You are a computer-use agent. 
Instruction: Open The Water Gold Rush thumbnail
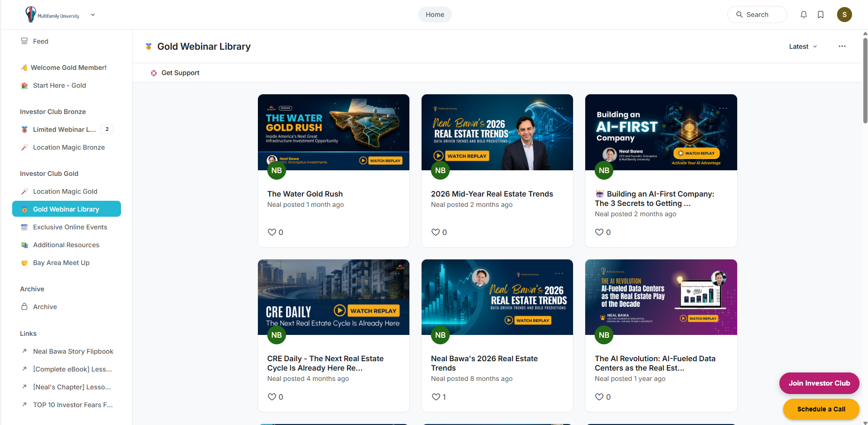coord(333,132)
